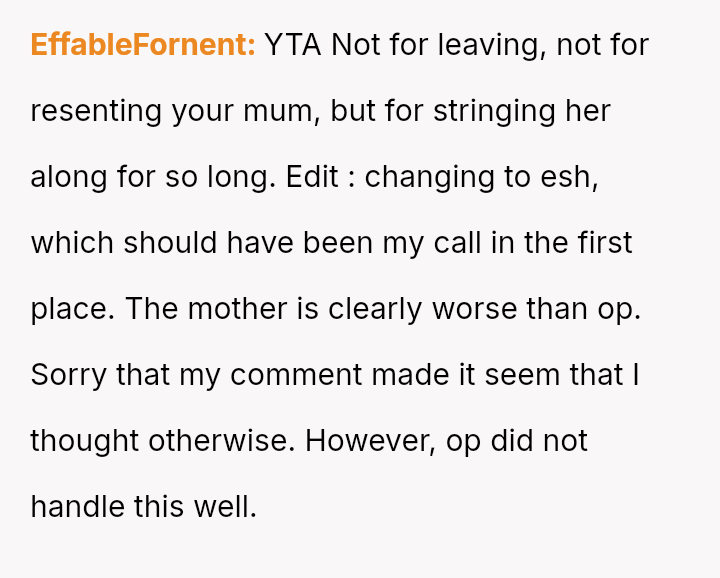
Task: Click the words 'thought otherwise.'
Action: [x=162, y=441]
